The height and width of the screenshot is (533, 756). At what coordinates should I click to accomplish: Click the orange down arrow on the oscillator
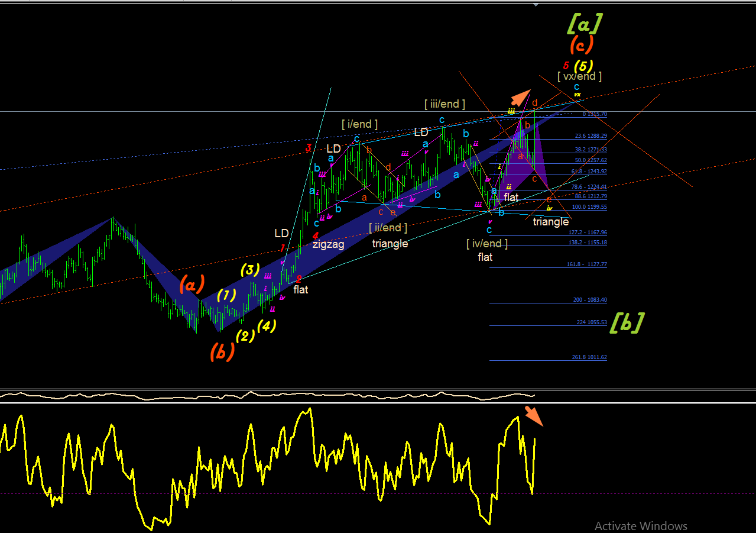[x=534, y=416]
